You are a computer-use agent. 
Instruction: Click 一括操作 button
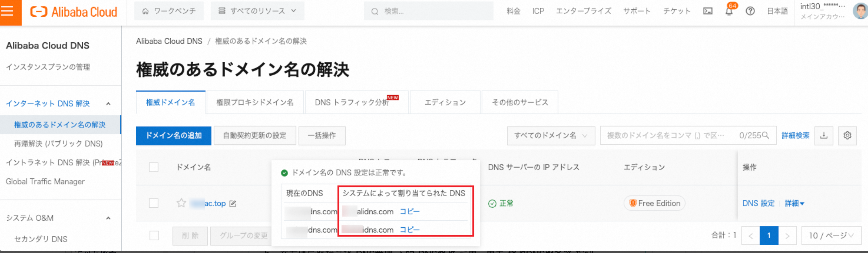tap(322, 136)
